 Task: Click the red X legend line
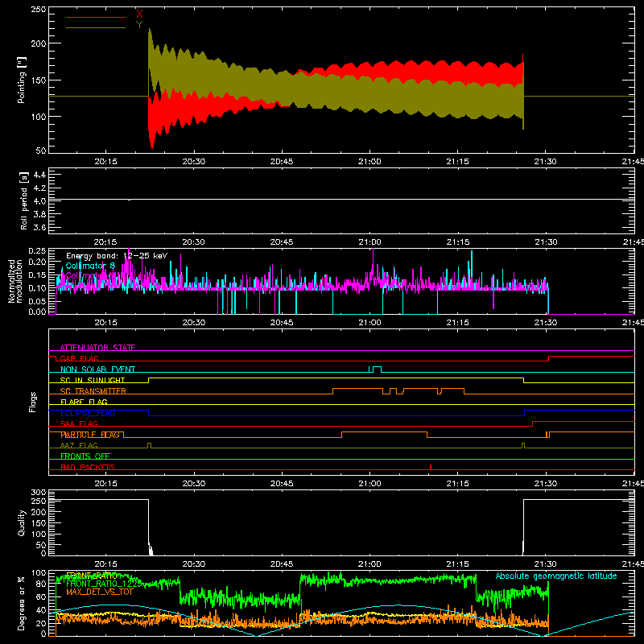96,17
